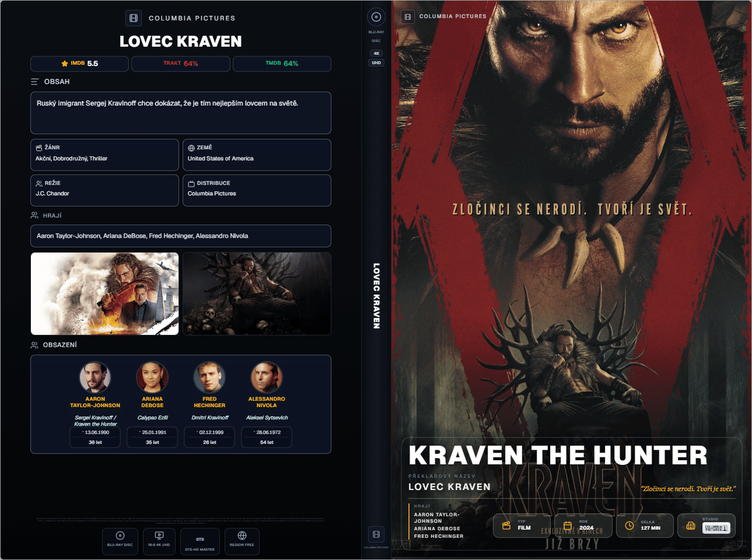Click the clapperboard icon in the TYP FILM box
The width and height of the screenshot is (752, 560).
506,526
